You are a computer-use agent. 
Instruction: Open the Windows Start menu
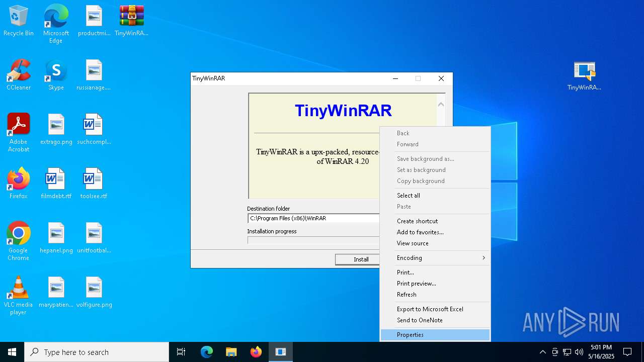pos(12,352)
